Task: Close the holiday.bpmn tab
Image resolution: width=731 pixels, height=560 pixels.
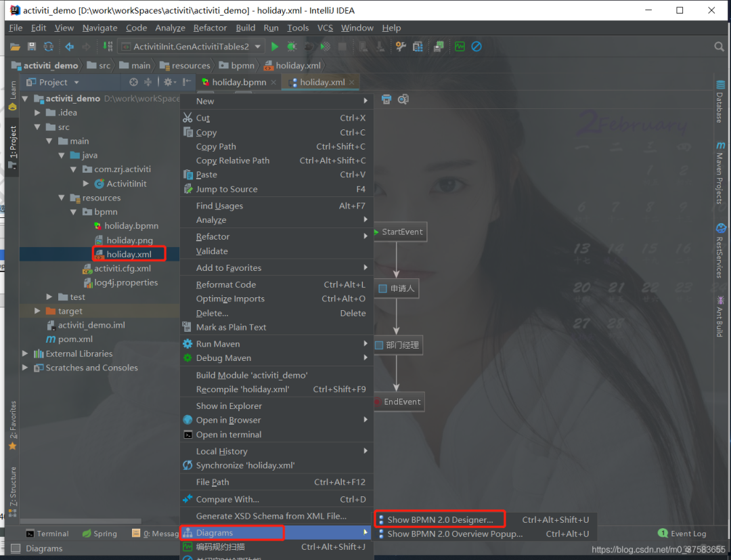Action: point(273,83)
